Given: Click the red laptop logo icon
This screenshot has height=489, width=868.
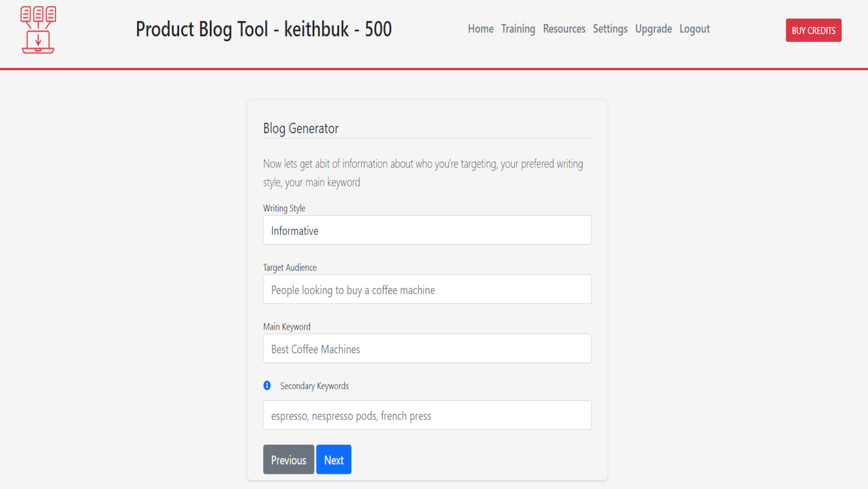Looking at the screenshot, I should 37,29.
